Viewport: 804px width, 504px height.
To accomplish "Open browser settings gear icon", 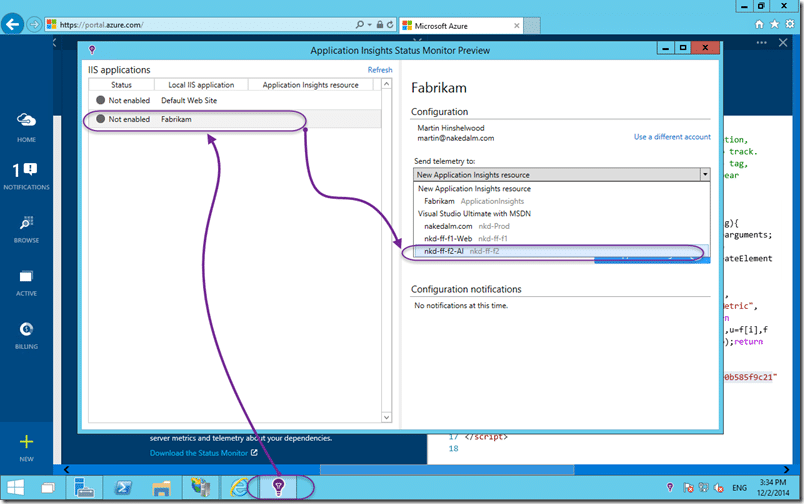I will point(790,24).
